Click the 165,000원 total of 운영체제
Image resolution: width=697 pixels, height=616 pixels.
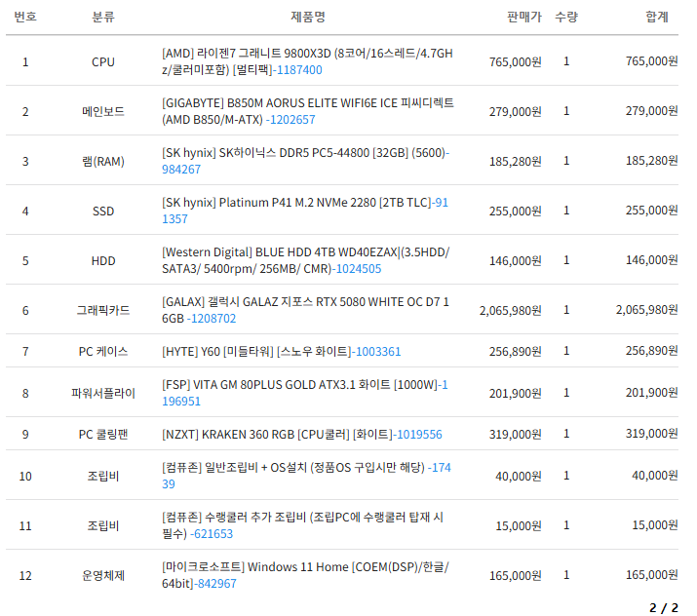click(x=651, y=575)
